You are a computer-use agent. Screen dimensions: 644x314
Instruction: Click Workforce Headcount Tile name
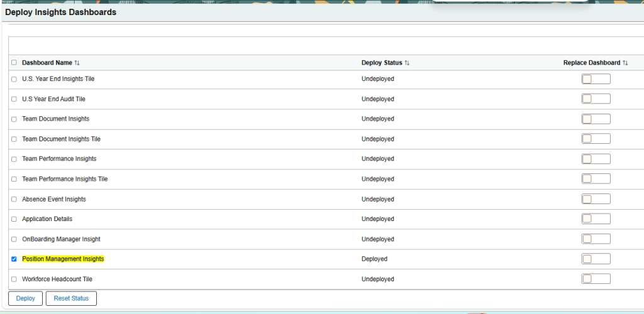[57, 279]
